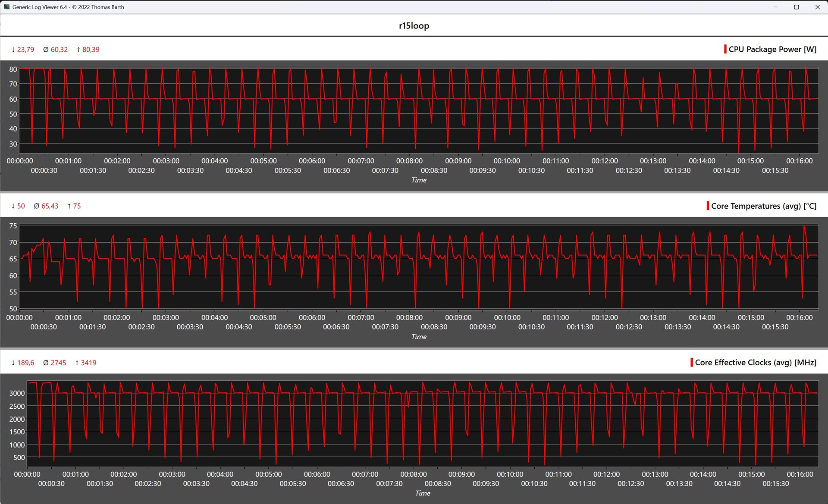828x504 pixels.
Task: Click the red CPU Package Power legend swatch
Action: [x=725, y=49]
